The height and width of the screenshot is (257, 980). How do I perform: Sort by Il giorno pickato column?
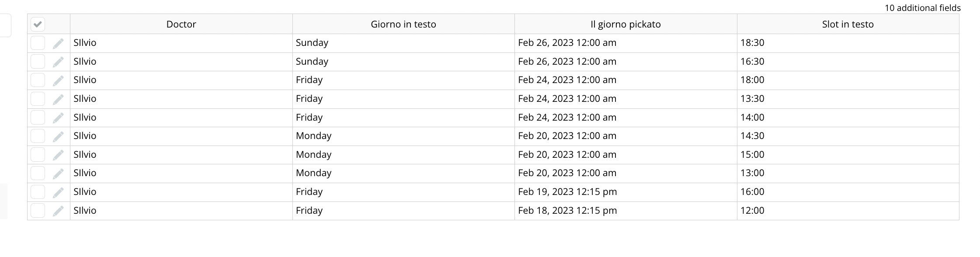click(x=626, y=24)
